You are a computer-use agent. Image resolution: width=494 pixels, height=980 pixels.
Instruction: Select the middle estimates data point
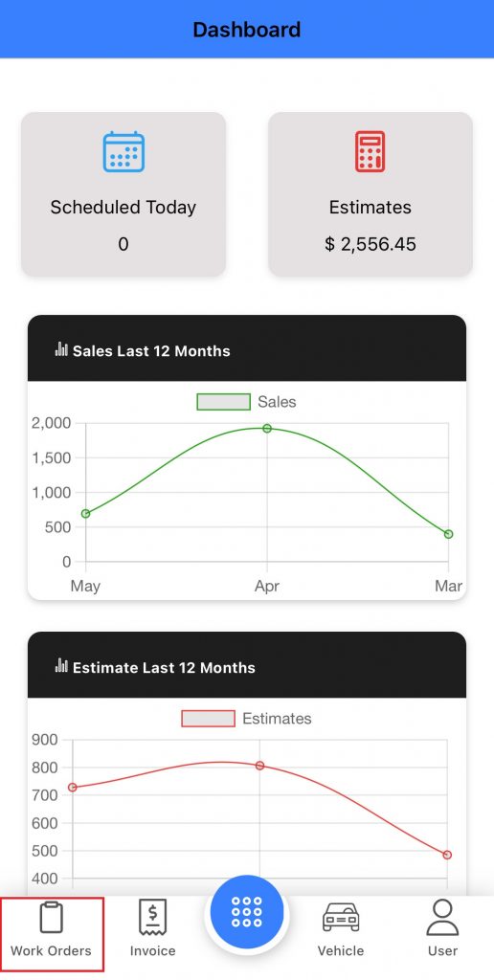click(259, 766)
